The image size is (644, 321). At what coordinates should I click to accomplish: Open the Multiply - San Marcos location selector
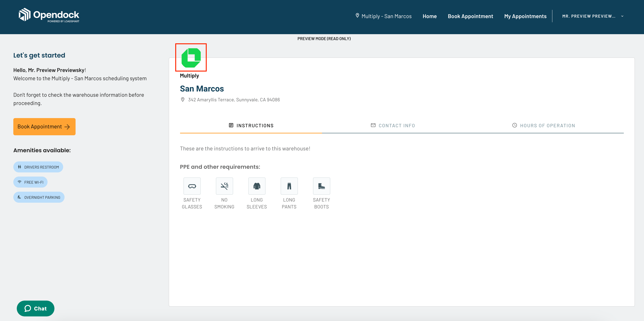click(x=384, y=16)
